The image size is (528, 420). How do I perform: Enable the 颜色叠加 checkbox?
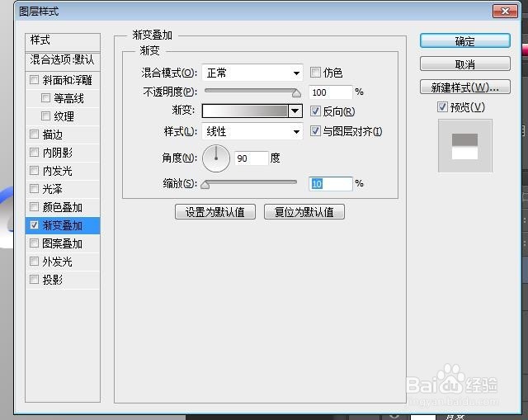34,206
